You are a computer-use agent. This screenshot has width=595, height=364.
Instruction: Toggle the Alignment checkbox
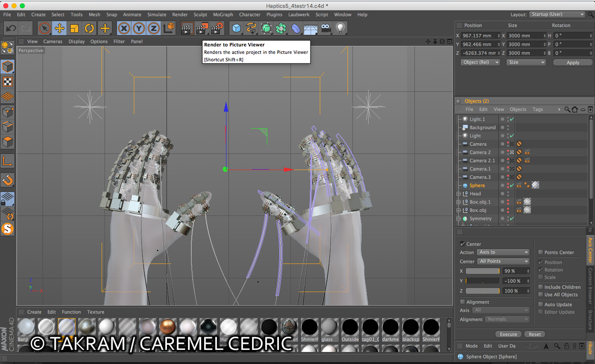point(463,302)
